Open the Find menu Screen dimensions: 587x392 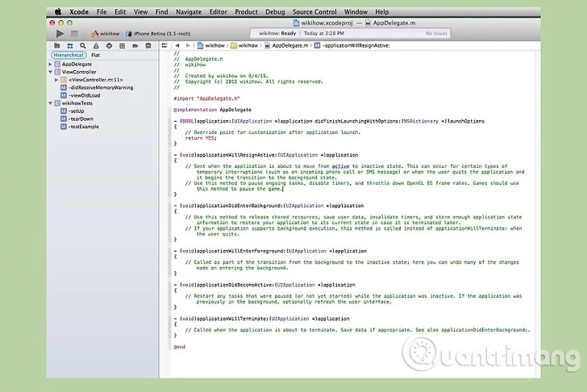pos(162,12)
